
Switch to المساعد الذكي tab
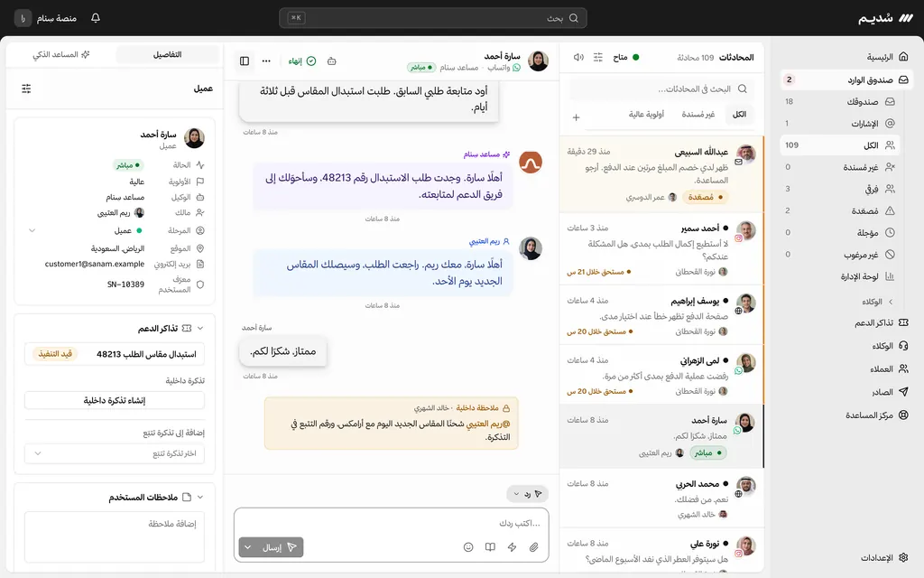tap(61, 54)
